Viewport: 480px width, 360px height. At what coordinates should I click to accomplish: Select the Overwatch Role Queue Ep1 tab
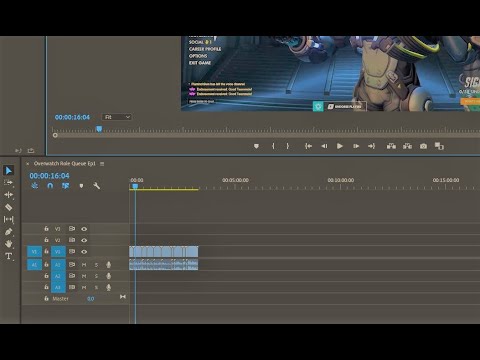point(65,164)
